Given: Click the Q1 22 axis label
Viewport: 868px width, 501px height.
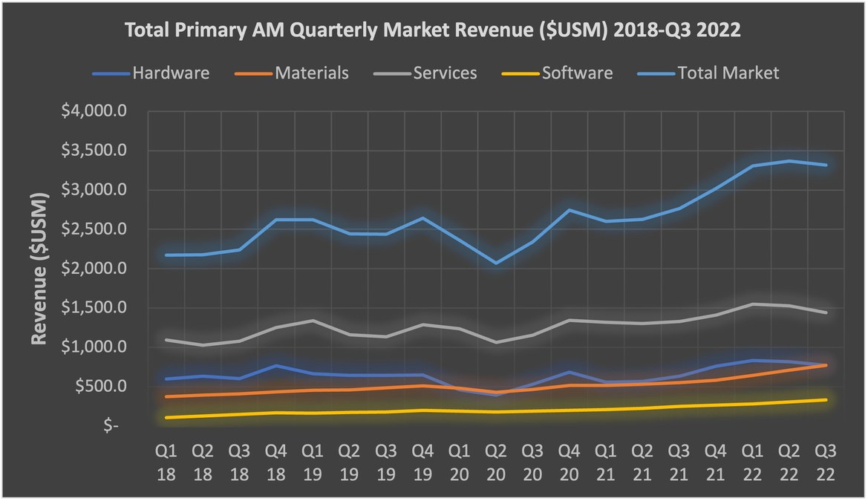Looking at the screenshot, I should 752,463.
